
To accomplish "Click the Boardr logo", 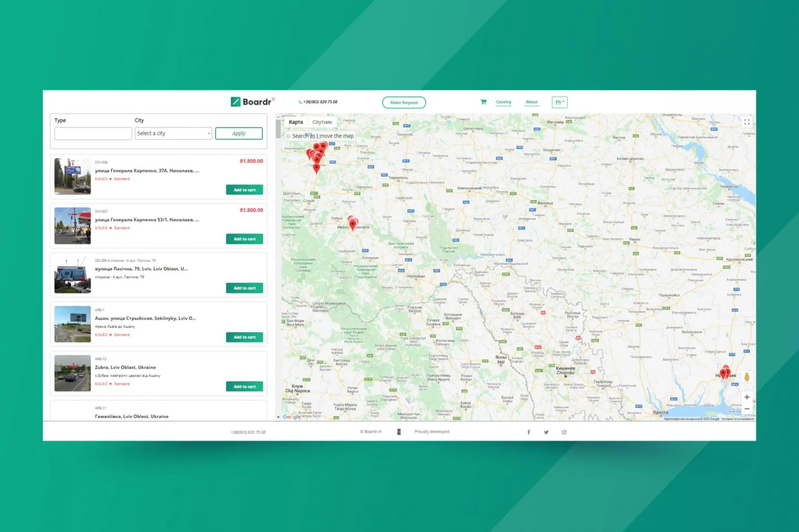I will [252, 102].
